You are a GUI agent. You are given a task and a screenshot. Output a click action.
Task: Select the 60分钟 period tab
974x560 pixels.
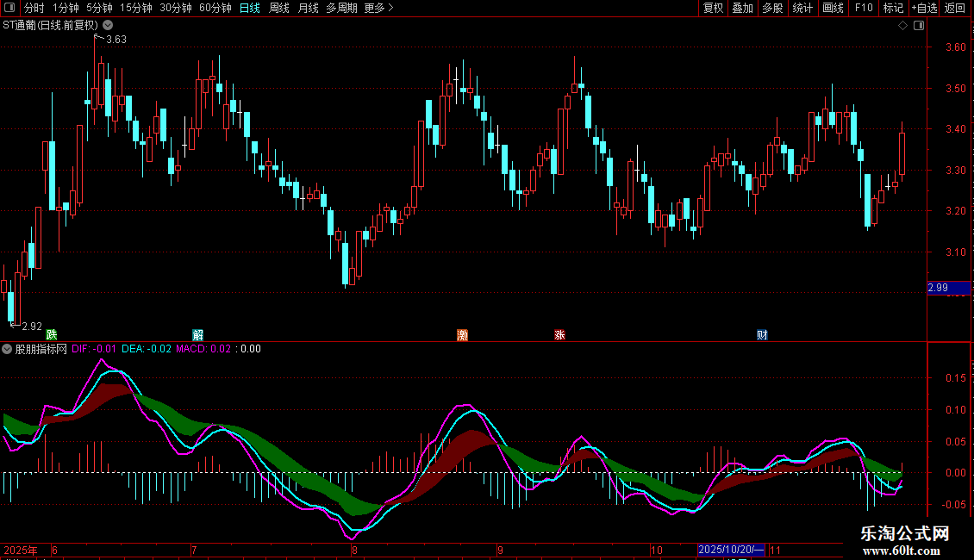(x=215, y=8)
